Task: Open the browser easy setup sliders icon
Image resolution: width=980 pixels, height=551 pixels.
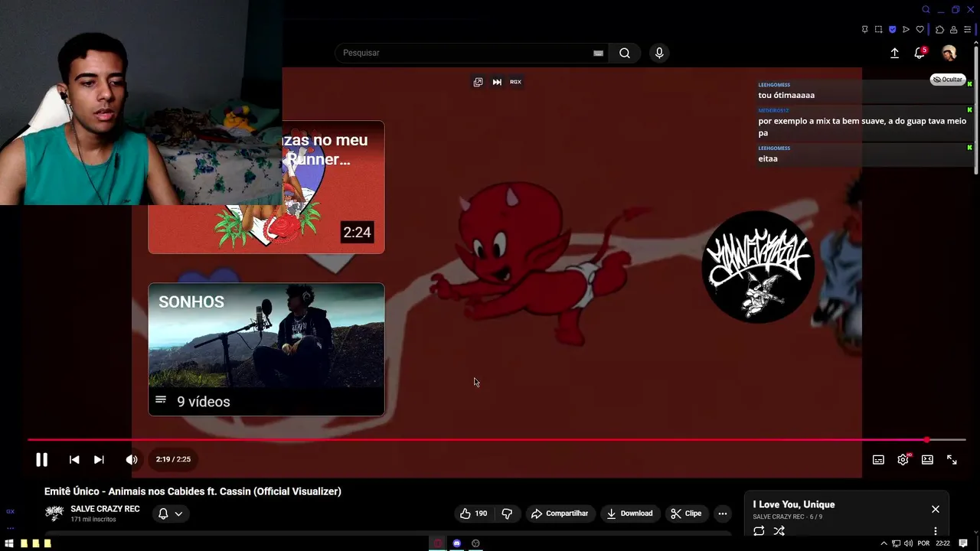Action: [x=967, y=30]
